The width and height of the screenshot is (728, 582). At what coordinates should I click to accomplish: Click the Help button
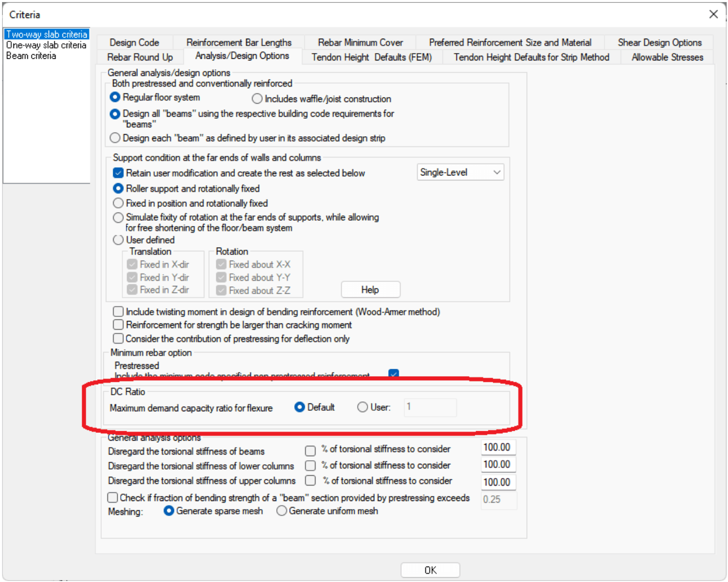370,290
